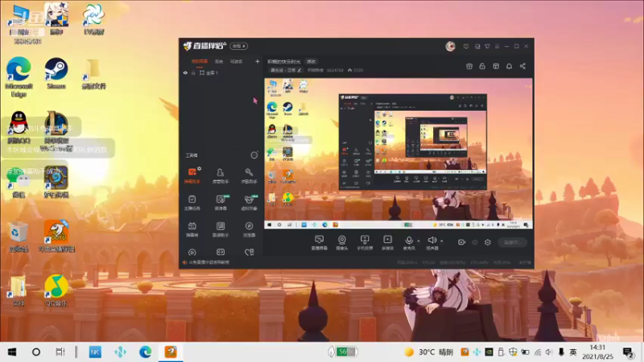Toggle visibility eye of the 全屏1 source

pos(185,72)
